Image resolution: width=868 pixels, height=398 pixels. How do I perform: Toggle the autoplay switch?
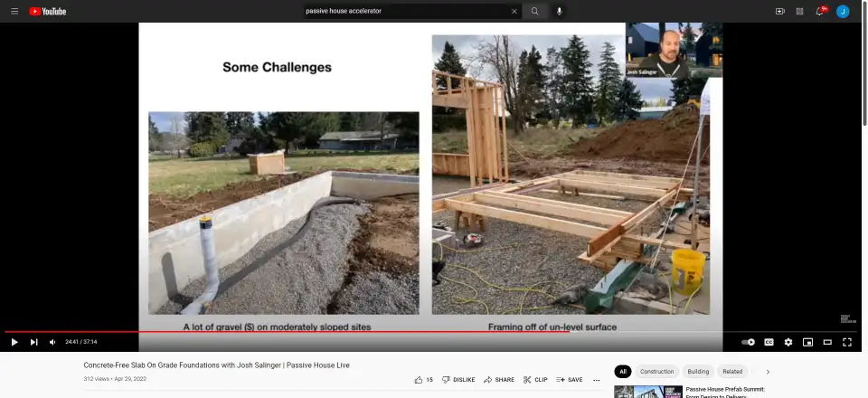click(748, 342)
